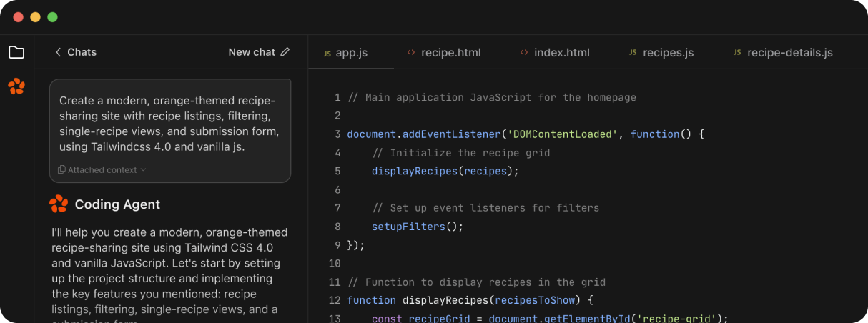Click setupFilters() on line 8
Image resolution: width=868 pixels, height=323 pixels.
(418, 227)
